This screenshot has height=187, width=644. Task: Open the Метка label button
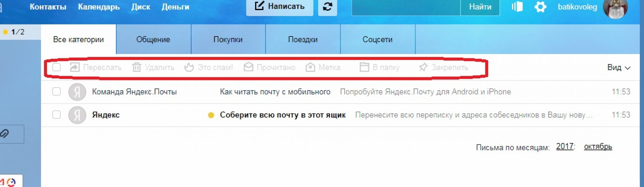click(323, 67)
